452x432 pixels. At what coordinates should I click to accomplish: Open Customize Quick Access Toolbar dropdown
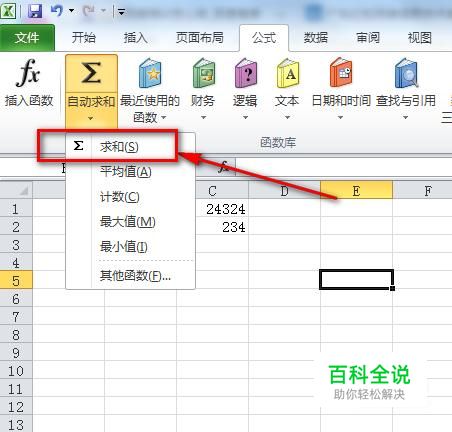(x=121, y=12)
